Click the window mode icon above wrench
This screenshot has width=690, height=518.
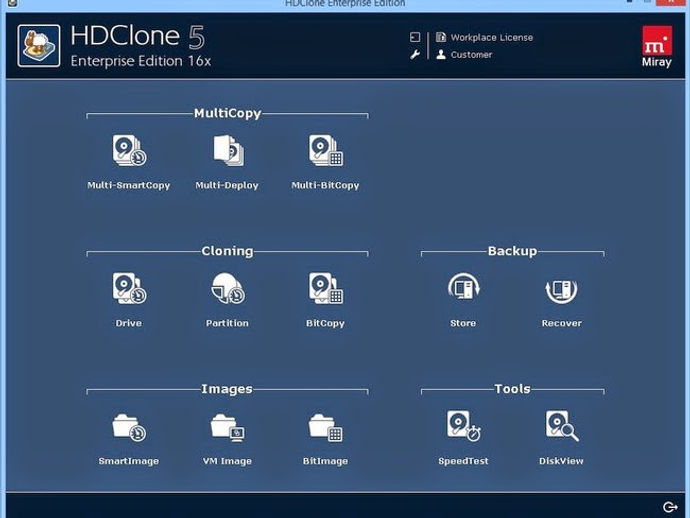pos(415,37)
